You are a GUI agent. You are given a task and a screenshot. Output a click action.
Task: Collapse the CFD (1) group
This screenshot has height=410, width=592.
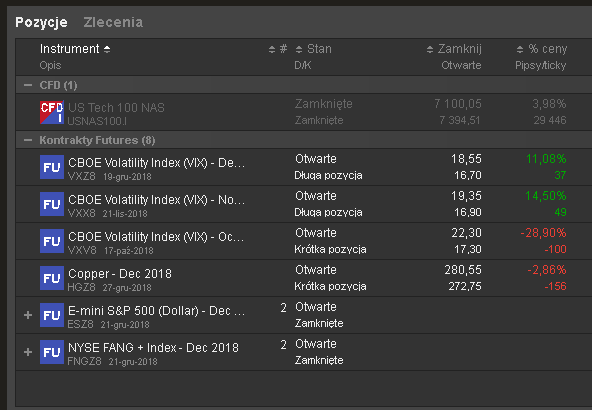(x=28, y=85)
